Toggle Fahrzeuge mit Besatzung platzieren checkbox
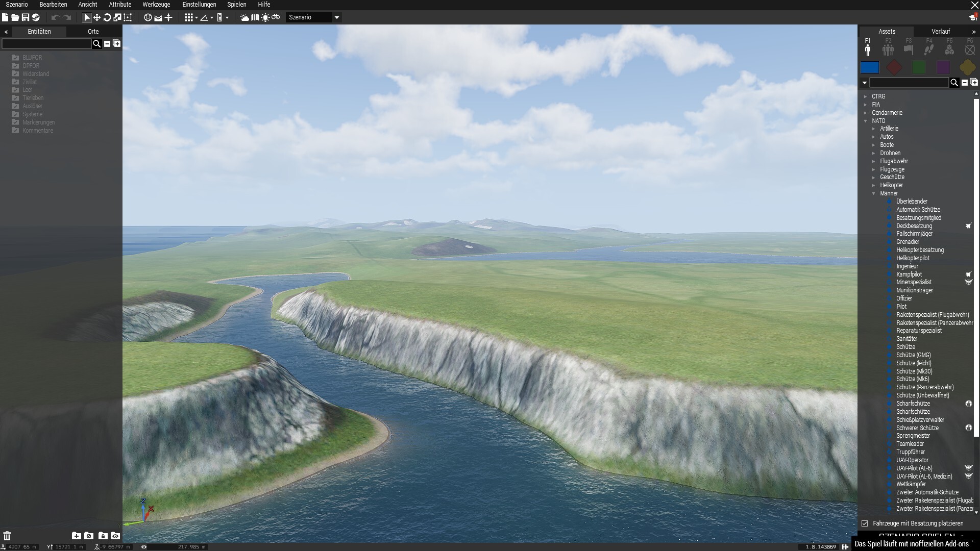980x551 pixels. pos(865,523)
